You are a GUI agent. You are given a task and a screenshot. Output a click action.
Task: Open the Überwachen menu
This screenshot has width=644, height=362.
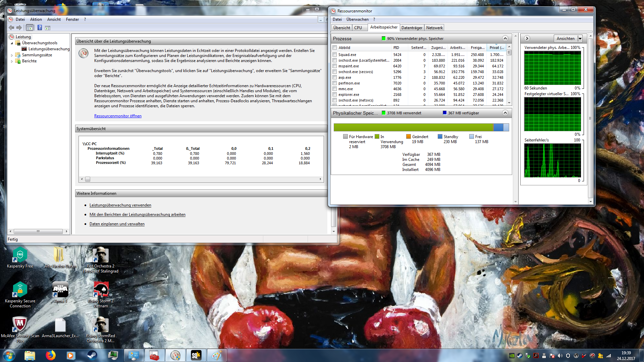click(x=357, y=19)
